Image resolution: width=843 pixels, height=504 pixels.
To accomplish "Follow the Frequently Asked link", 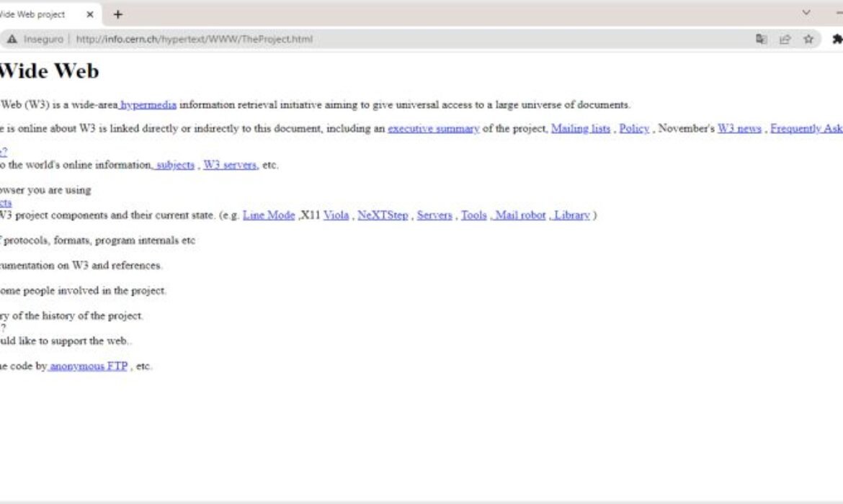I will click(x=806, y=128).
